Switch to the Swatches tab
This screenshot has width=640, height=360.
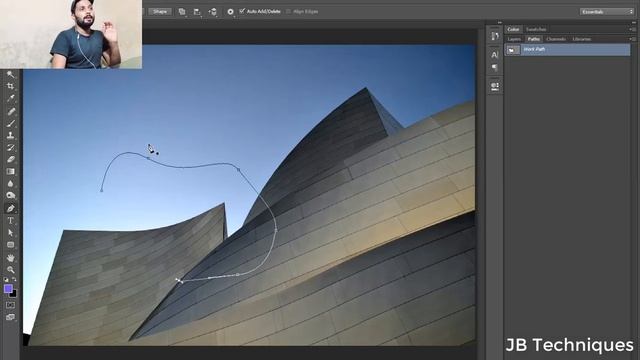[536, 29]
